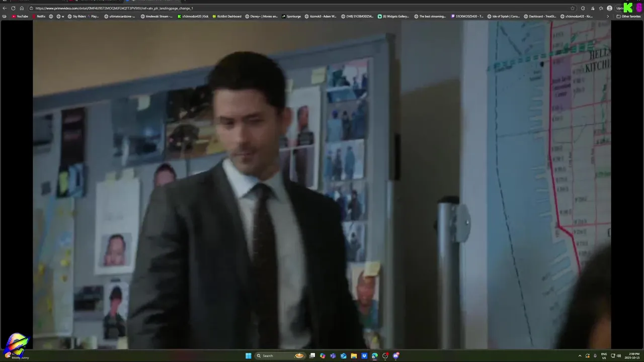Image resolution: width=644 pixels, height=362 pixels.
Task: Expand the bookmarks overflow chevron
Action: tap(607, 16)
